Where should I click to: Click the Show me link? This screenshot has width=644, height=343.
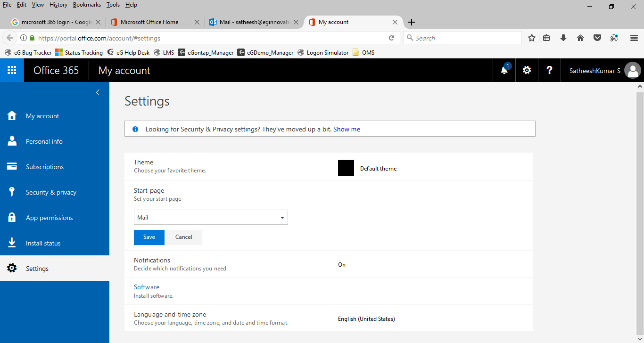tap(347, 129)
